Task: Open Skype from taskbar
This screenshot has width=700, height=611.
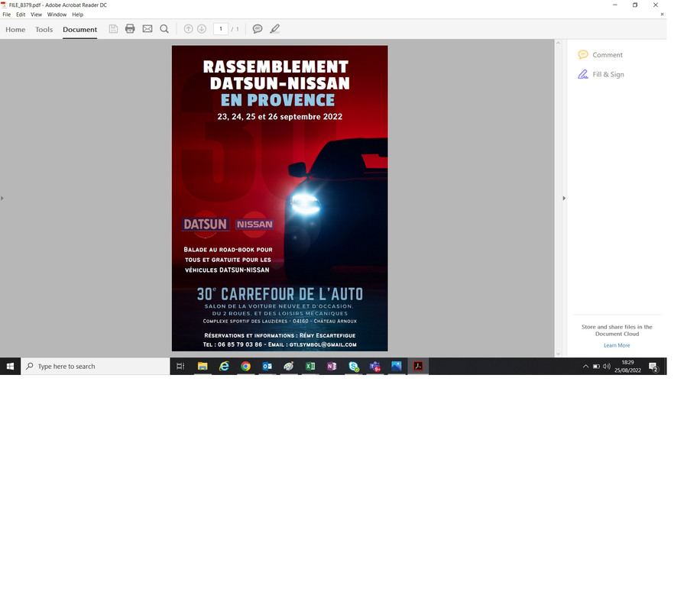Action: [354, 367]
